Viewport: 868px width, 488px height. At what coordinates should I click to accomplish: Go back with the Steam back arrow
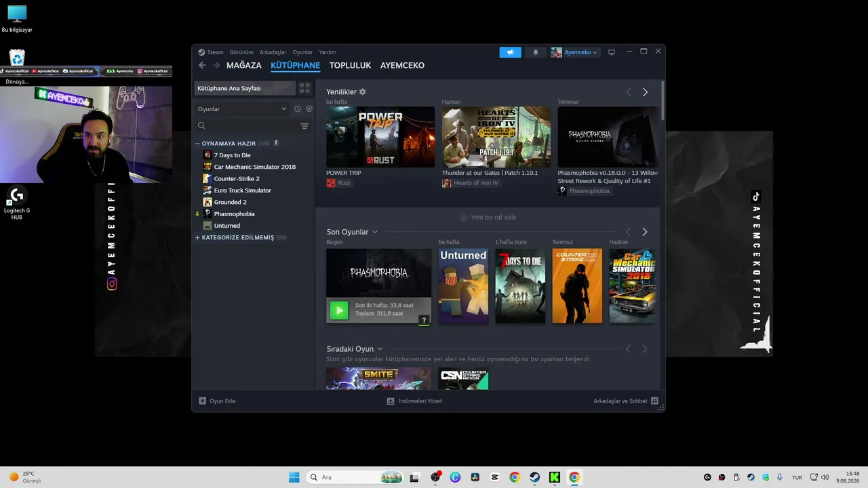(202, 65)
